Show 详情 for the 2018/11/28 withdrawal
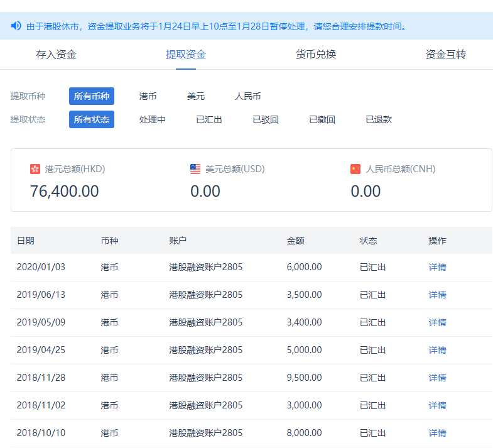Viewport: 493px width, 448px height. [x=437, y=378]
